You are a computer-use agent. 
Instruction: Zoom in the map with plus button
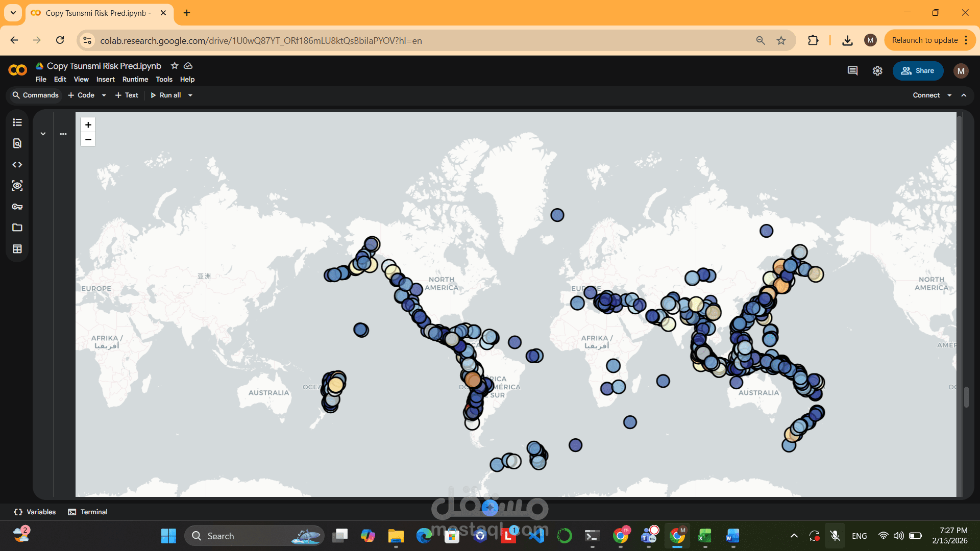(x=88, y=125)
